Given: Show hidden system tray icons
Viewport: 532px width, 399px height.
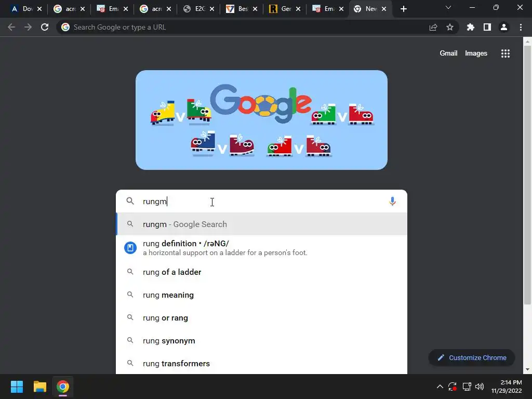Looking at the screenshot, I should pyautogui.click(x=440, y=387).
